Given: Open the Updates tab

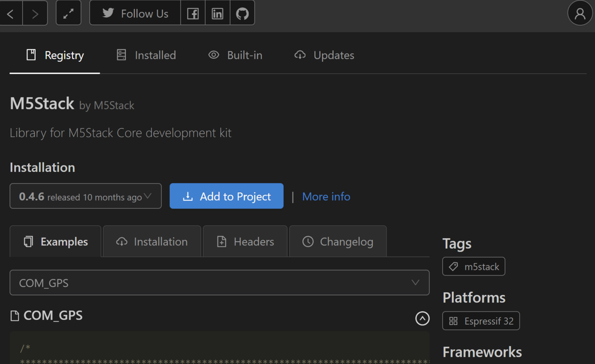Looking at the screenshot, I should [324, 55].
